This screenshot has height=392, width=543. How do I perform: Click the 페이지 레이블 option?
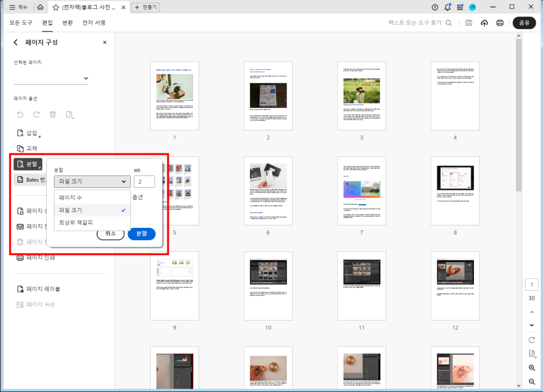tap(38, 289)
